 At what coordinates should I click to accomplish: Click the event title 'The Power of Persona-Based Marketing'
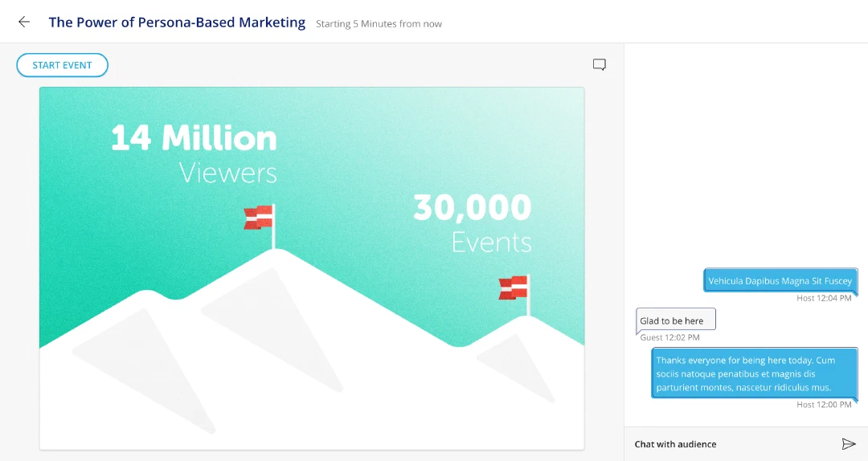pyautogui.click(x=177, y=22)
